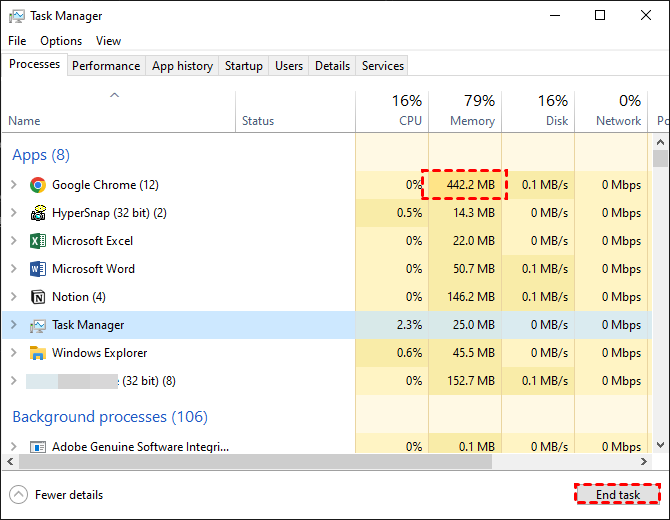The image size is (670, 520).
Task: Sort processes by CPU column
Action: pyautogui.click(x=410, y=121)
